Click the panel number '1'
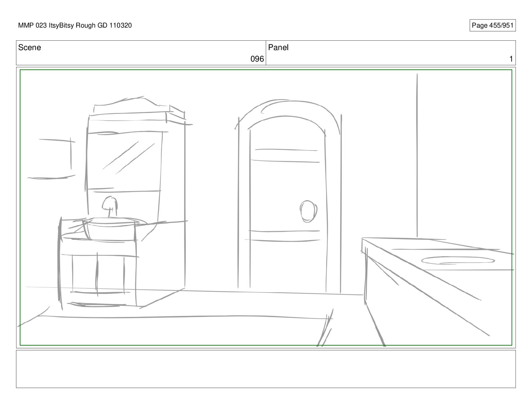532x412 pixels. click(511, 59)
